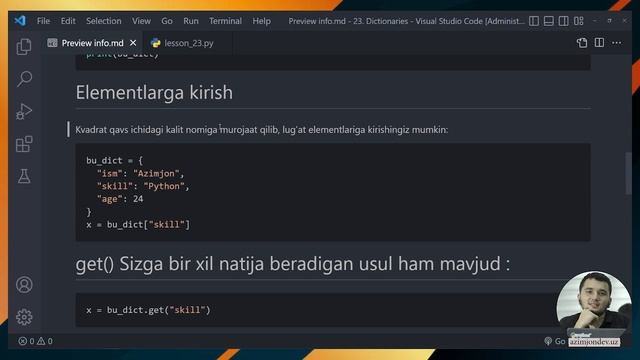Click the VS Code logo icon
640x360 pixels.
(20, 20)
